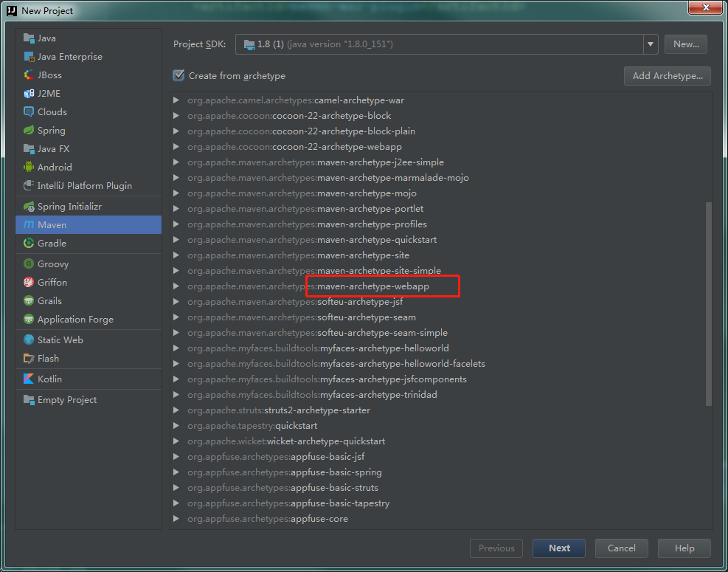
Task: Pick the J2ME icon
Action: pos(29,94)
